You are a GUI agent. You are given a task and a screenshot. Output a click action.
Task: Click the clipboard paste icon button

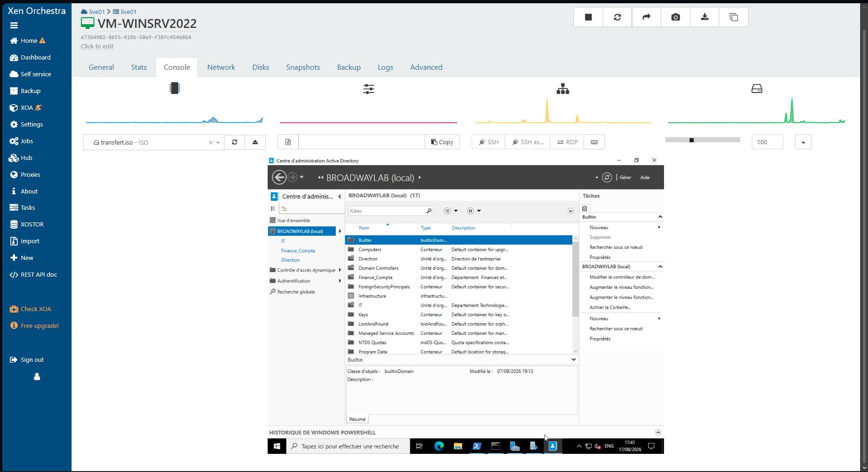point(288,142)
